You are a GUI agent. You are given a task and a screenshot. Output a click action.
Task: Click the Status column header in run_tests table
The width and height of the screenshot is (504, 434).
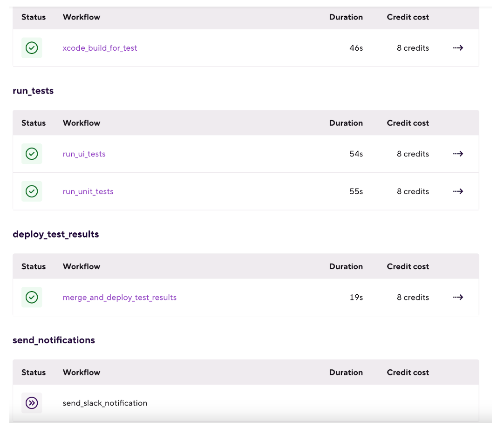click(x=33, y=122)
